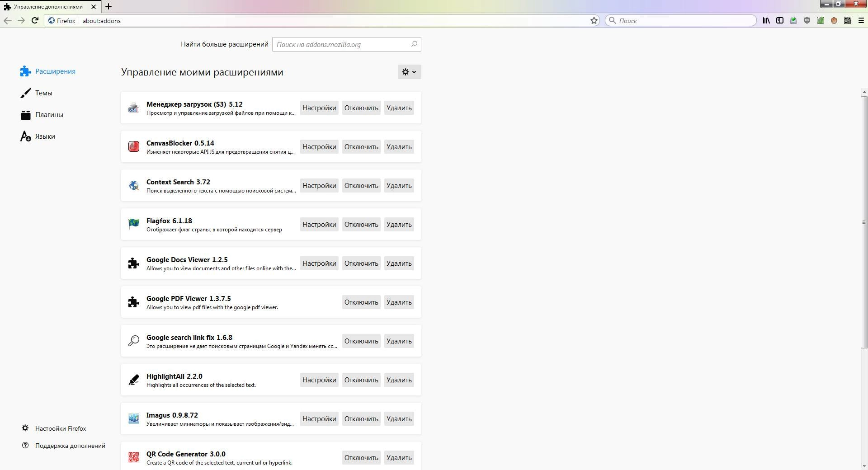Click the Context Search globe icon
The height and width of the screenshot is (470, 868).
point(133,185)
